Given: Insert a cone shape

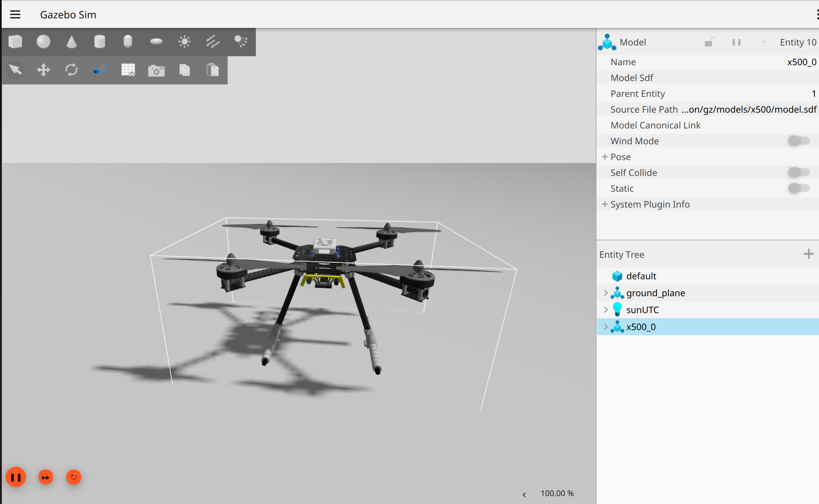Looking at the screenshot, I should point(72,42).
